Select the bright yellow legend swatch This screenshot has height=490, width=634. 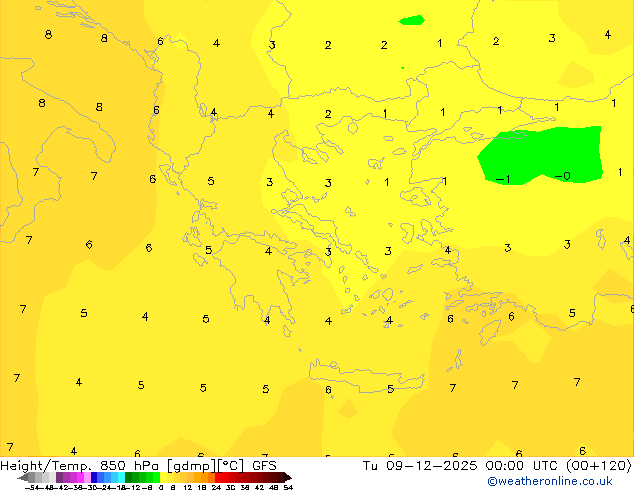coord(163,477)
